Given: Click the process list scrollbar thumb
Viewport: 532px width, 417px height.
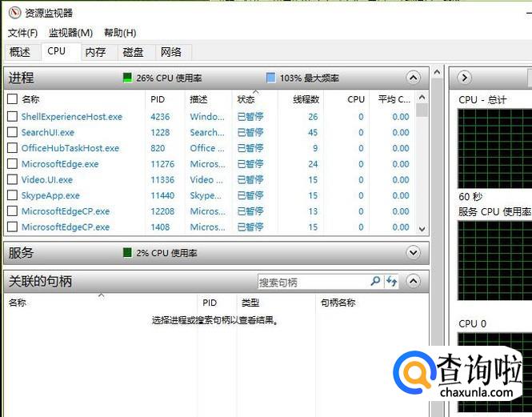Looking at the screenshot, I should tap(422, 110).
